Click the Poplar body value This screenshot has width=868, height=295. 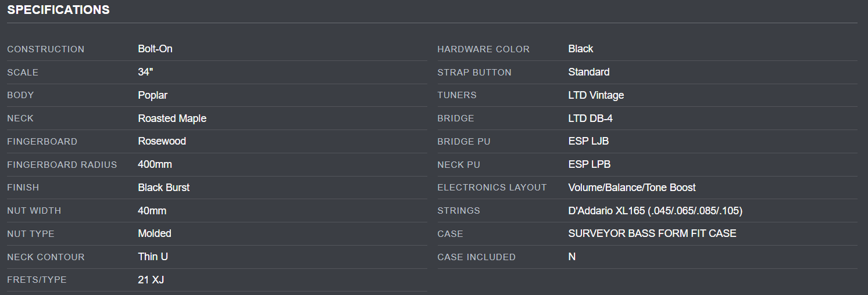tap(152, 95)
